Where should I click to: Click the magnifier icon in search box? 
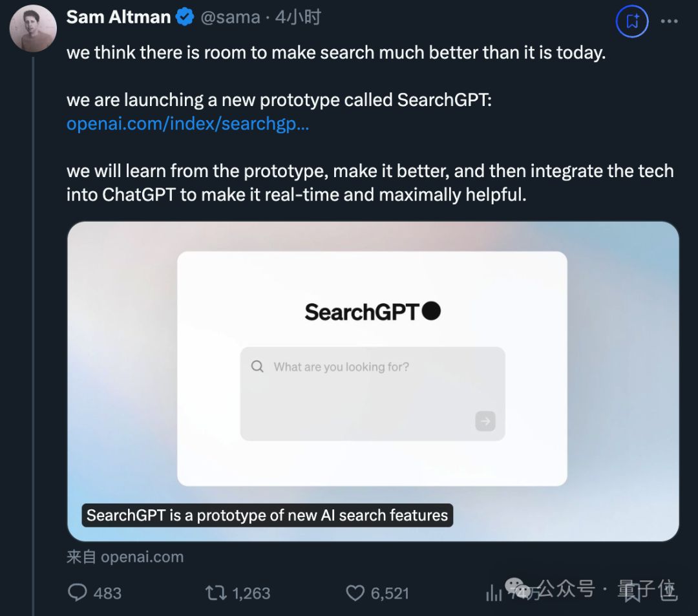[x=257, y=366]
